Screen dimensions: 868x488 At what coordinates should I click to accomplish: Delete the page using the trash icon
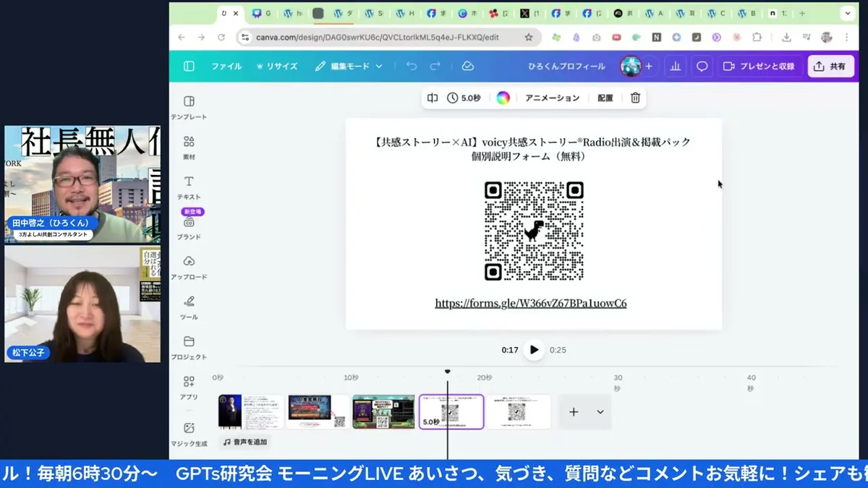click(x=635, y=97)
